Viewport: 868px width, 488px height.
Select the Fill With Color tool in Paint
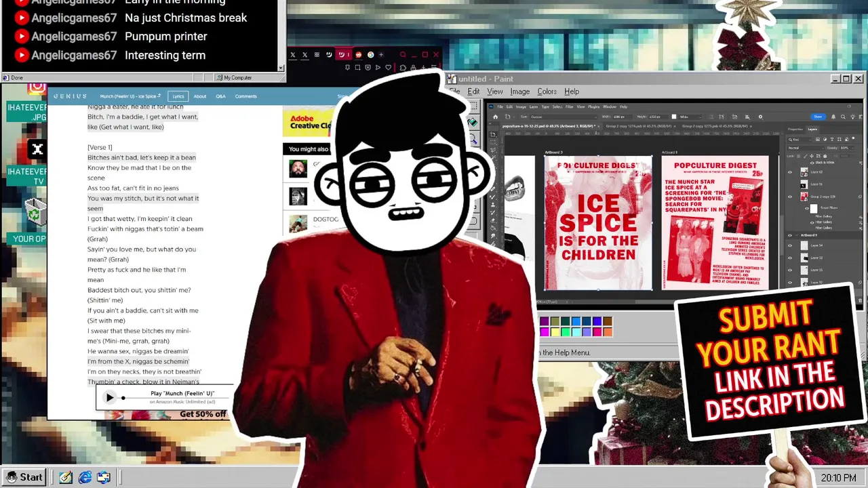pyautogui.click(x=473, y=123)
